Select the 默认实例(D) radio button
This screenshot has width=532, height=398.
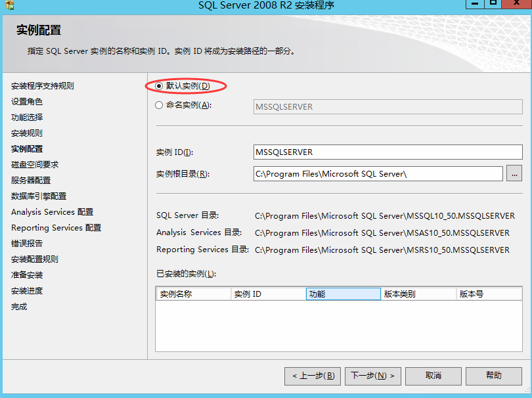coord(159,86)
